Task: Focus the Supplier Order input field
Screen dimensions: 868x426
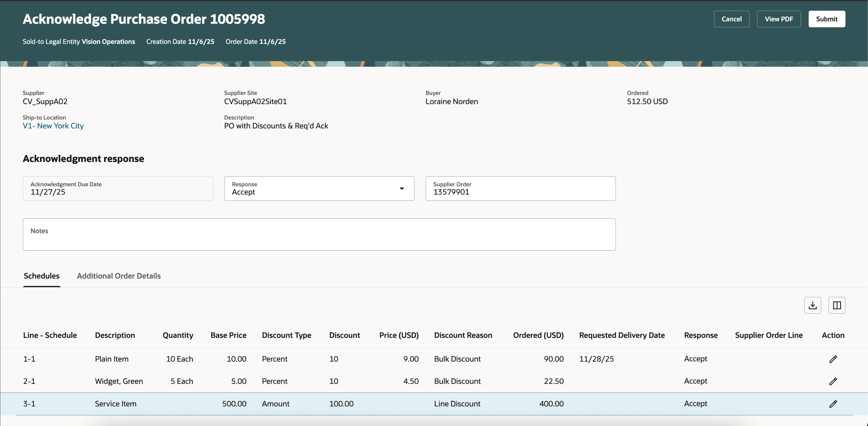Action: click(x=520, y=192)
